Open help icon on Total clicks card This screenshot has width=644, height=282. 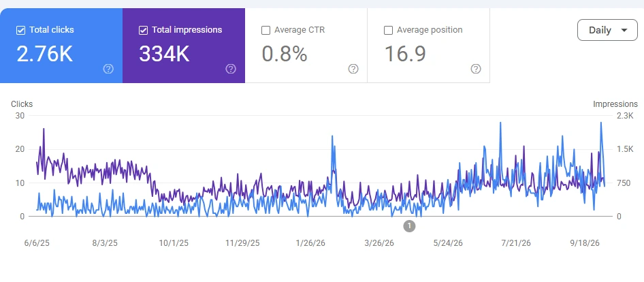tap(108, 69)
